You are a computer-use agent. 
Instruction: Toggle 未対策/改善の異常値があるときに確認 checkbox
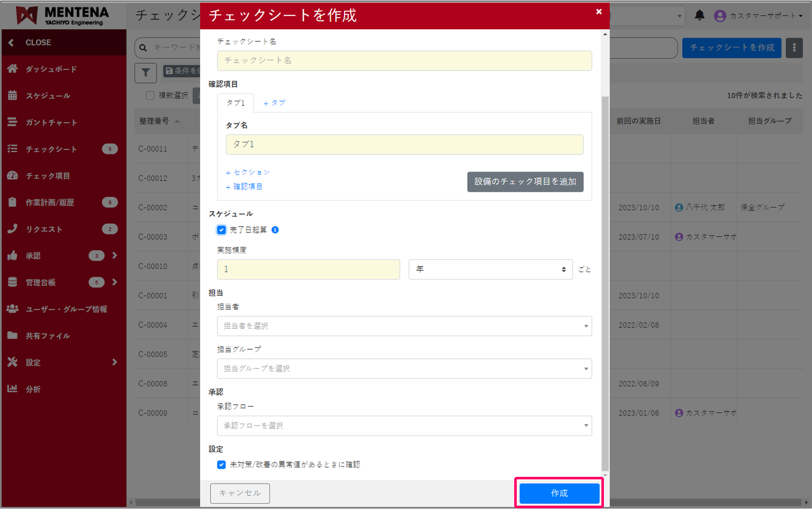tap(221, 464)
